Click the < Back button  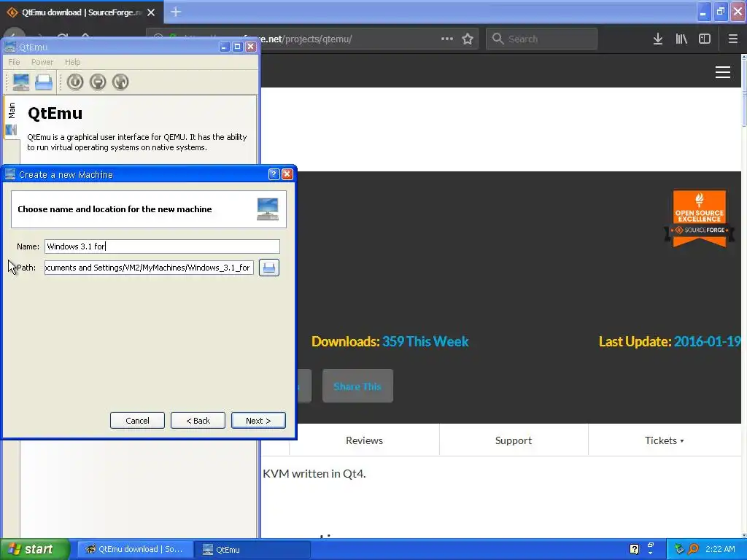[x=198, y=421]
